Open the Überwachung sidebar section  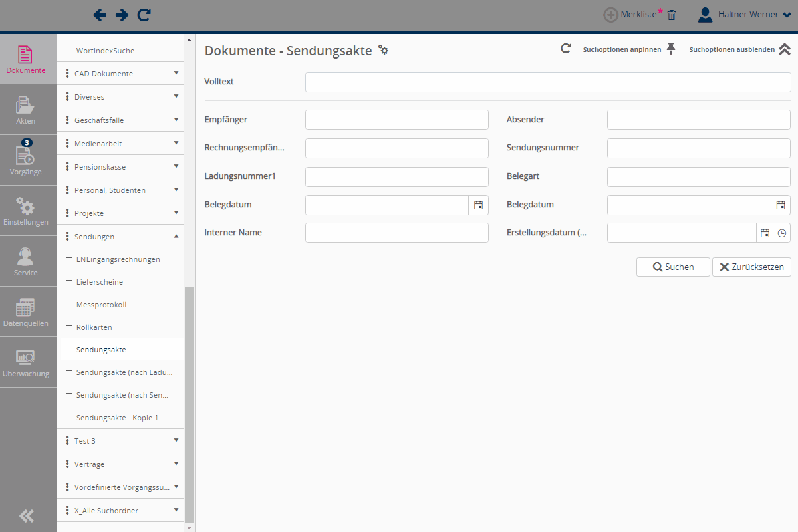(x=27, y=362)
